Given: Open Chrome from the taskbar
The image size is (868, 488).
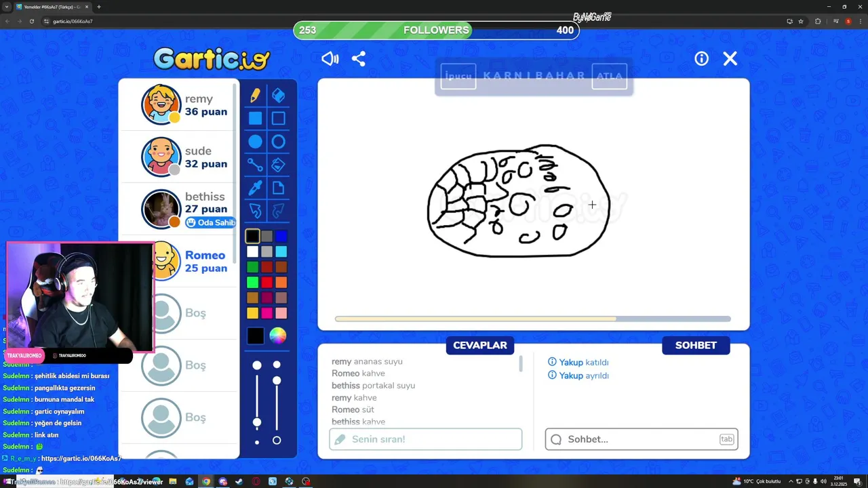Looking at the screenshot, I should pos(206,481).
